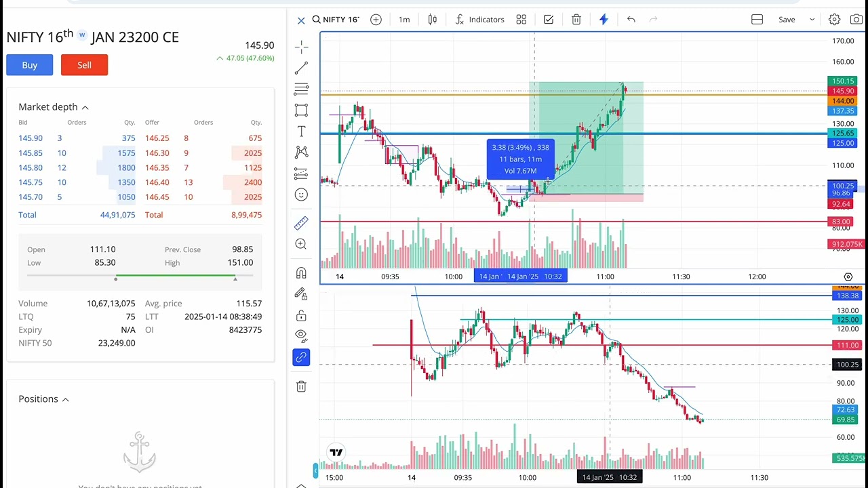This screenshot has width=868, height=488.
Task: Select bid price 145.70
Action: point(31,197)
